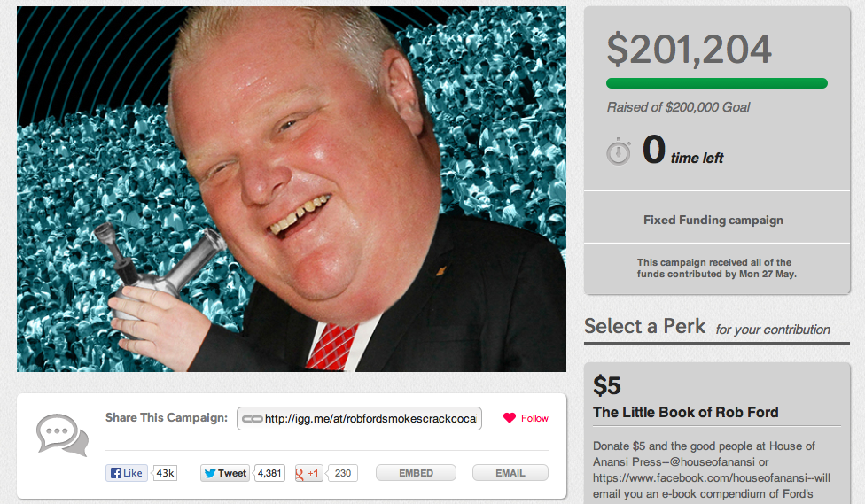Like the campaign on Facebook
This screenshot has width=865, height=504.
click(127, 473)
